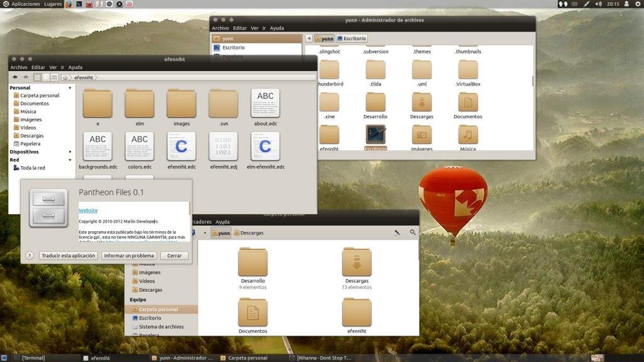Screen dimensions: 644x362
Task: Switch to Terminal in the bottom taskbar
Action: (33, 358)
